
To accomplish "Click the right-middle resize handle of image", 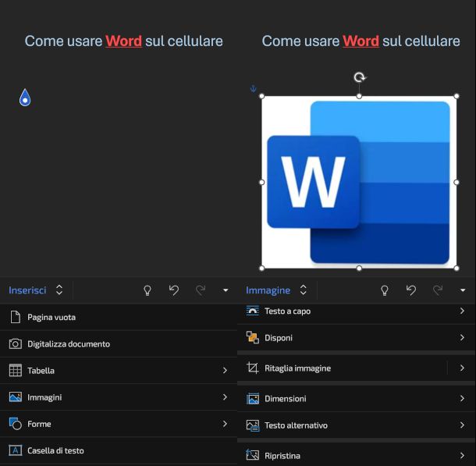I will pyautogui.click(x=456, y=182).
